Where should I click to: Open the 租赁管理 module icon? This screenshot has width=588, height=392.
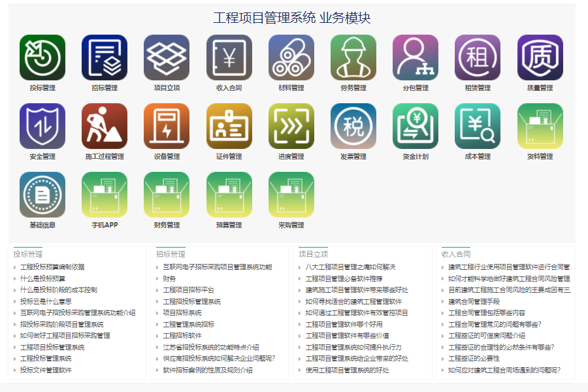(478, 57)
